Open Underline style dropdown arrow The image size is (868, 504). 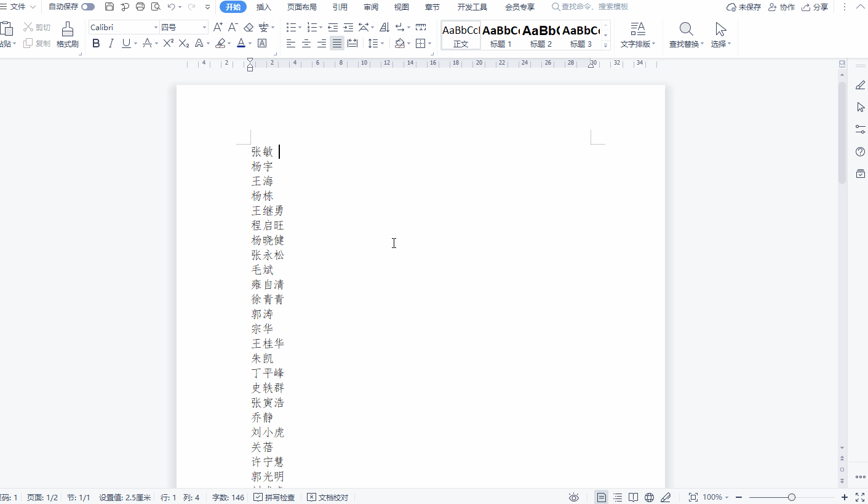[135, 44]
